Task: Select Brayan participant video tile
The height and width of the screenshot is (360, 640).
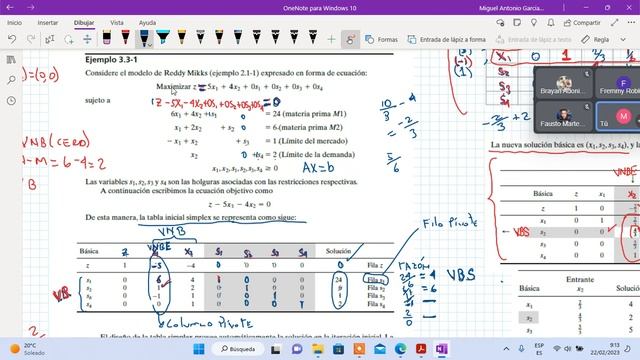Action: (x=563, y=83)
